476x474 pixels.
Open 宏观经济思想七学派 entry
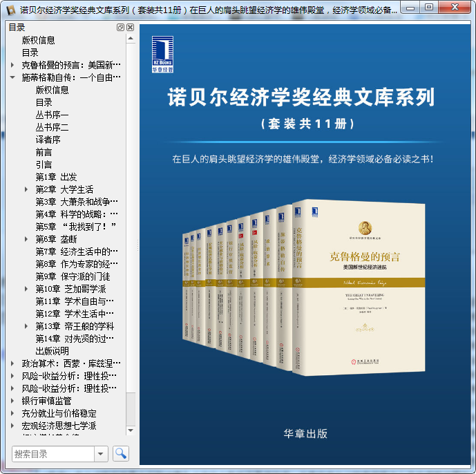59,426
